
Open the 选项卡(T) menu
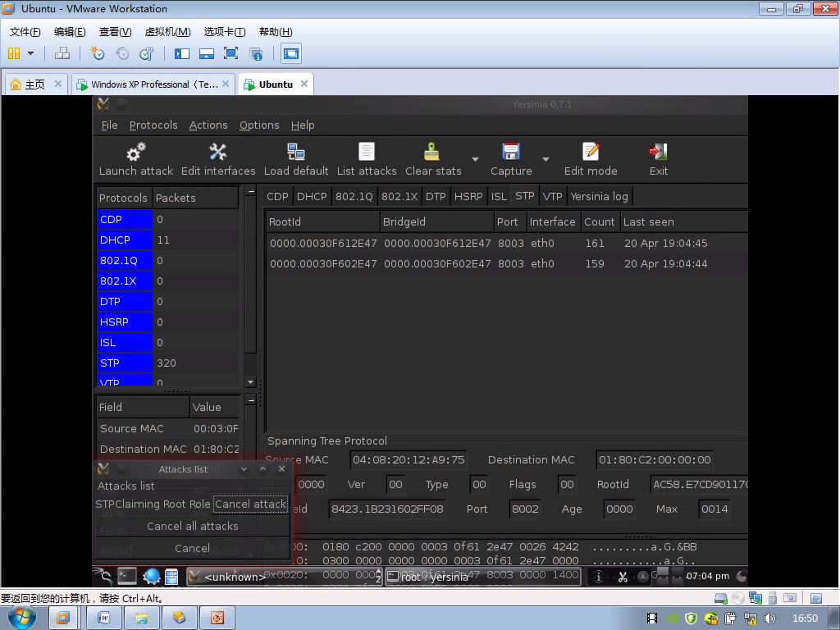[225, 32]
